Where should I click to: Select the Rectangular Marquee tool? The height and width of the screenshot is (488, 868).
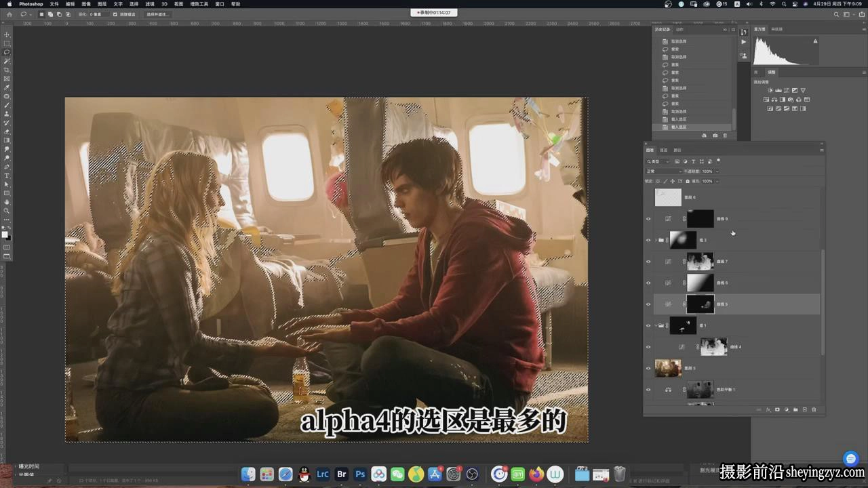click(x=7, y=43)
